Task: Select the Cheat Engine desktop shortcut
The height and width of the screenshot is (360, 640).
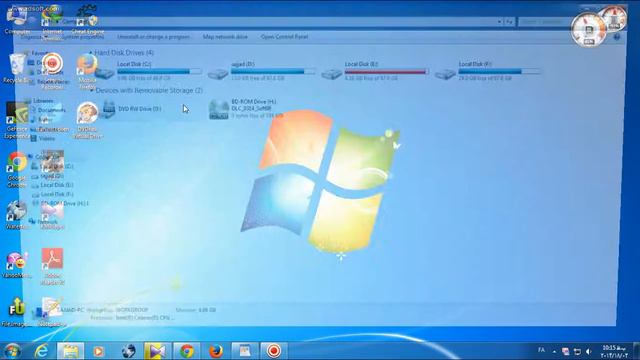Action: [x=87, y=19]
